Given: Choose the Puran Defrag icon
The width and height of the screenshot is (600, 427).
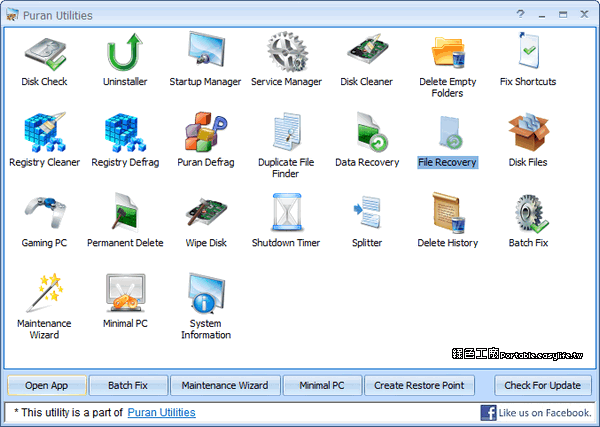Looking at the screenshot, I should pos(205,132).
